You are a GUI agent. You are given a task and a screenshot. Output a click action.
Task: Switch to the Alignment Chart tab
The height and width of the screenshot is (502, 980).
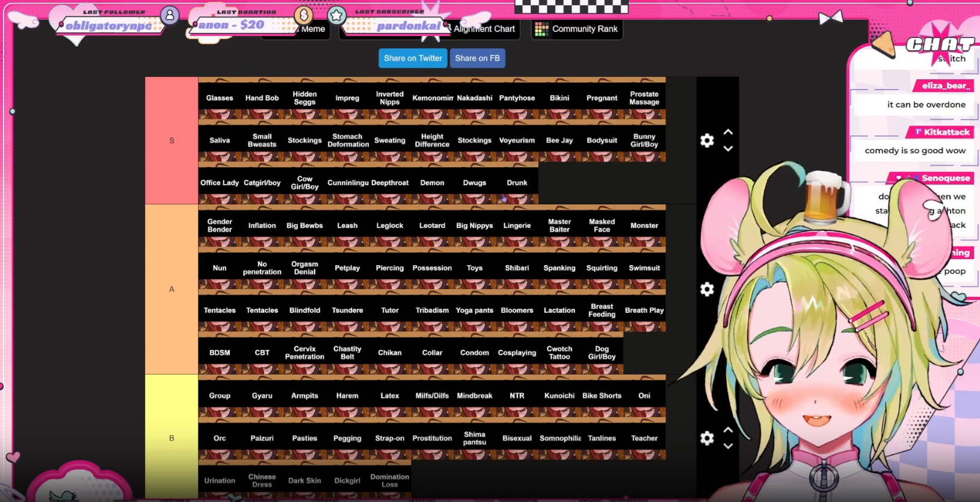point(485,29)
